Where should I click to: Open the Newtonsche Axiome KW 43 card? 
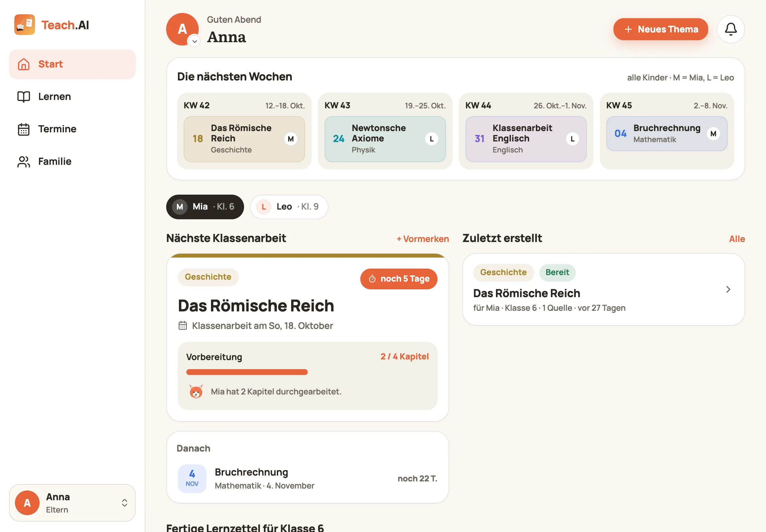(385, 139)
